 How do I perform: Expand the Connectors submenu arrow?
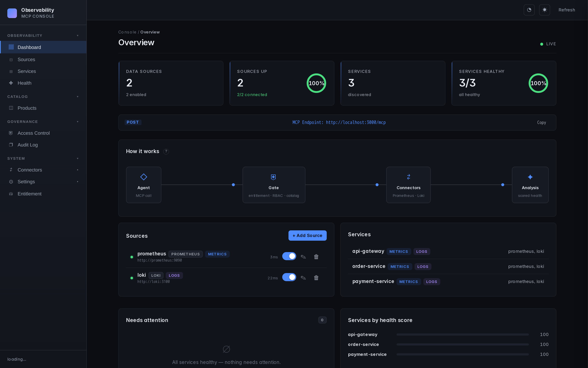[x=78, y=170]
